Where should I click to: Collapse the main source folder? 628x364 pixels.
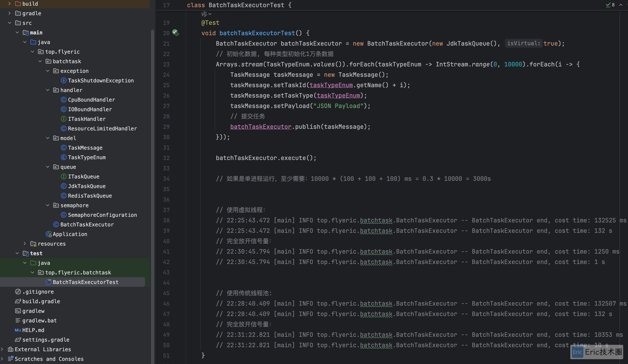coord(17,32)
